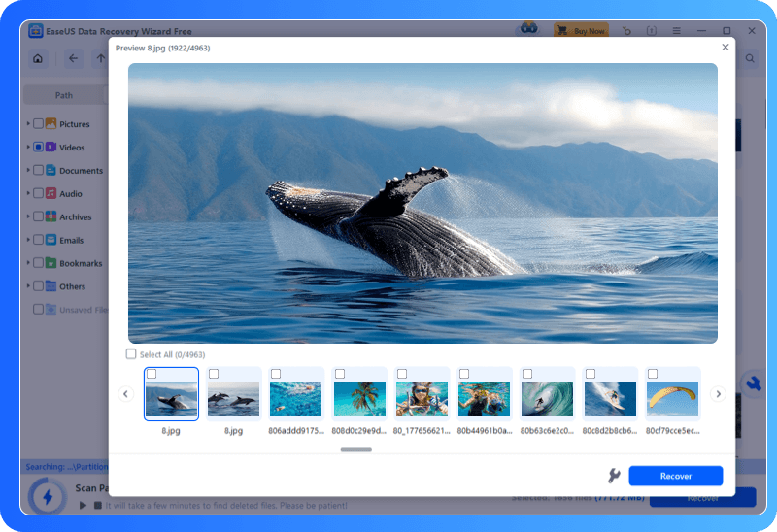Switch to the Path tab

coord(64,95)
